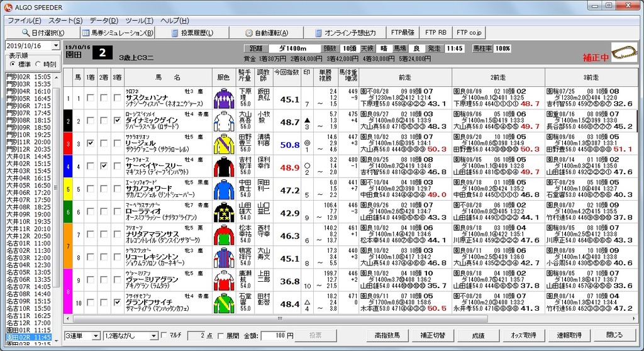This screenshot has width=644, height=351.
Task: Click the ▲ mark for ダイナミックゲイン
Action: (307, 120)
